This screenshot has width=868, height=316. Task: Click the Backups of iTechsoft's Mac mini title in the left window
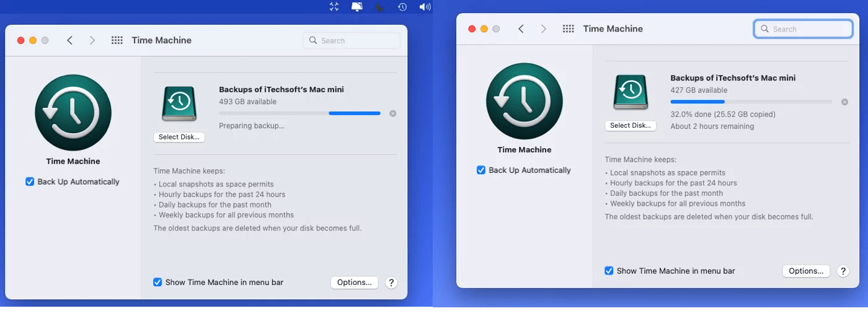281,90
